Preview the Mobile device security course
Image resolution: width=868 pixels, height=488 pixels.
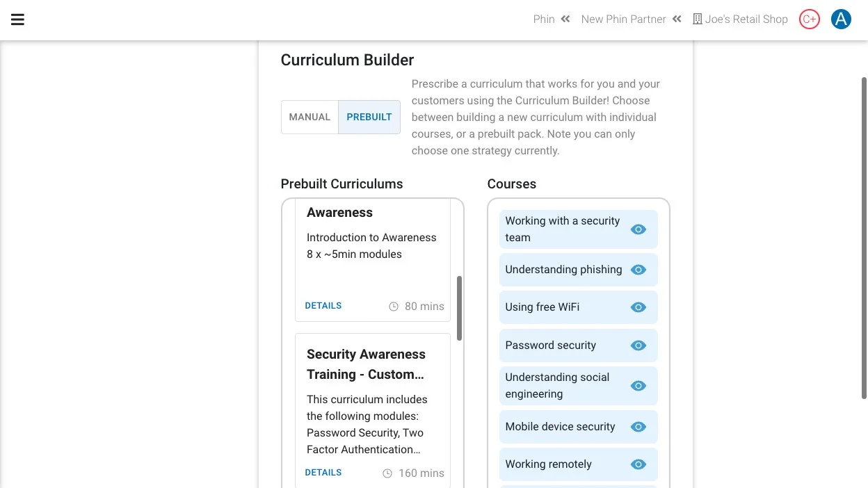coord(638,427)
